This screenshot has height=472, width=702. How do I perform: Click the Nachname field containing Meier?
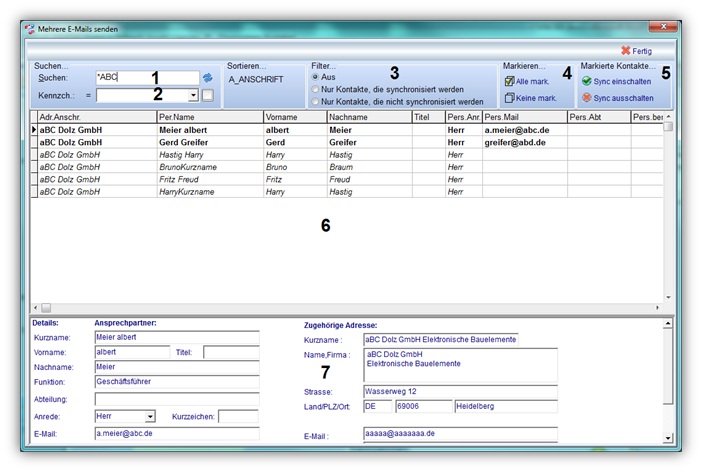[x=177, y=367]
